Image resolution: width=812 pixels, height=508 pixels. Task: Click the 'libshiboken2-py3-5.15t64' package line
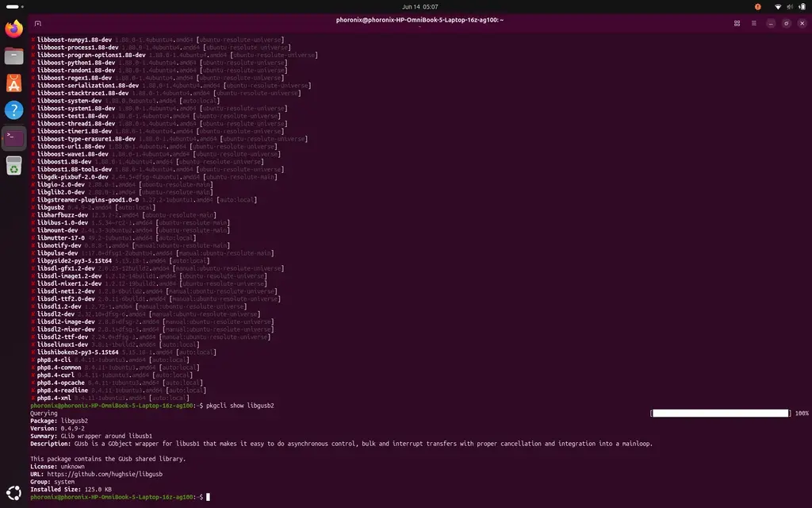tap(123, 352)
